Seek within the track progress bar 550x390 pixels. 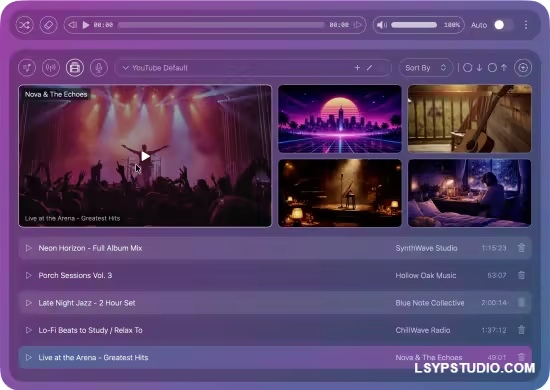(221, 25)
